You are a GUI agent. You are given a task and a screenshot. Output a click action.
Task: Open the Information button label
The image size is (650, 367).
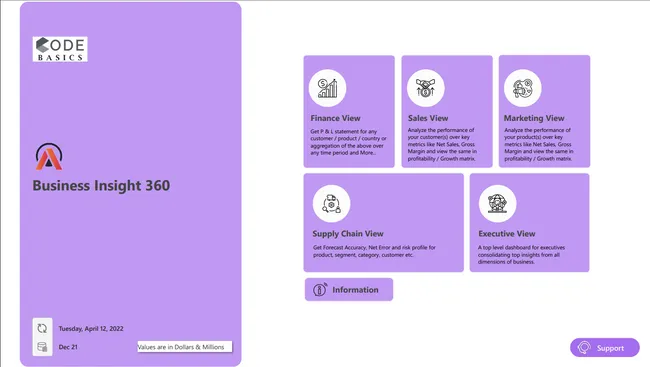[355, 290]
